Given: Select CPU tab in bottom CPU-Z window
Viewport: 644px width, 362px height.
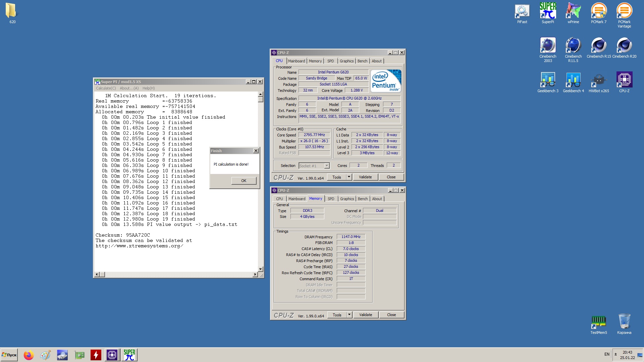Looking at the screenshot, I should pyautogui.click(x=280, y=199).
